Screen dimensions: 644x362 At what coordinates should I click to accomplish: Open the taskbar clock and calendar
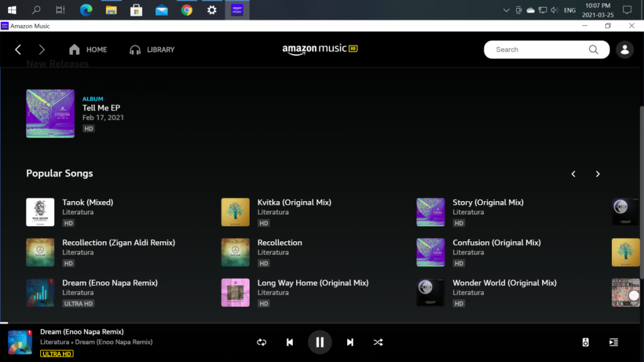(597, 10)
